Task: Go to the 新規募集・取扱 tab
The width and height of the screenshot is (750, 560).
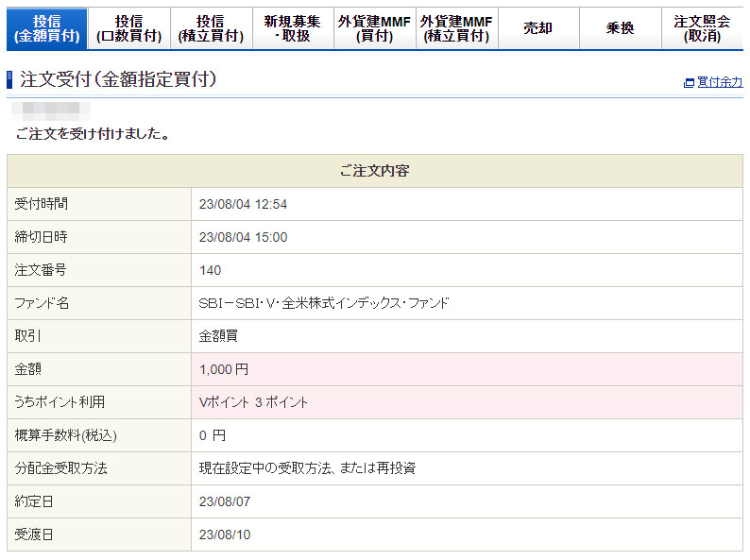Action: (293, 28)
